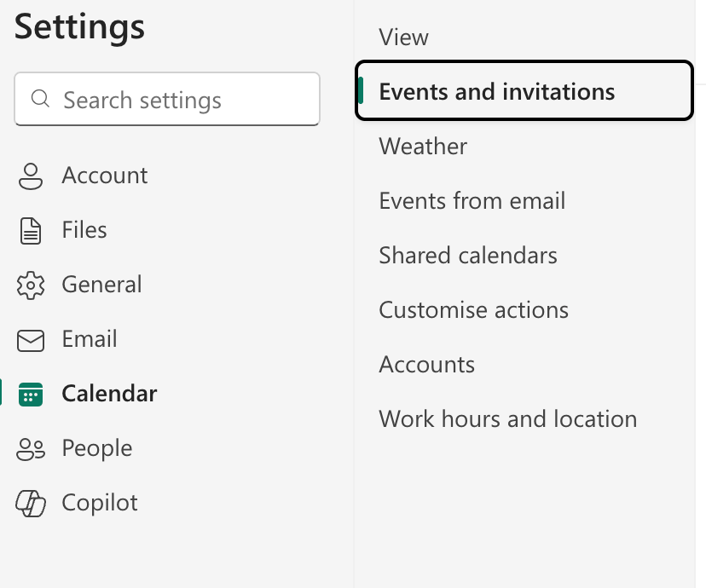The image size is (706, 588).
Task: Click the Email envelope icon
Action: click(x=31, y=338)
